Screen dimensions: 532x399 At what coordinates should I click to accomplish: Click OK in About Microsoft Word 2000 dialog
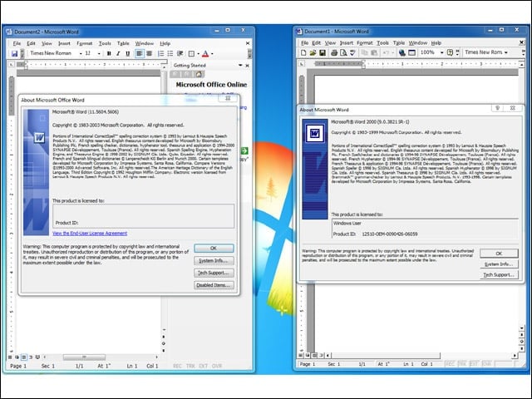(499, 253)
